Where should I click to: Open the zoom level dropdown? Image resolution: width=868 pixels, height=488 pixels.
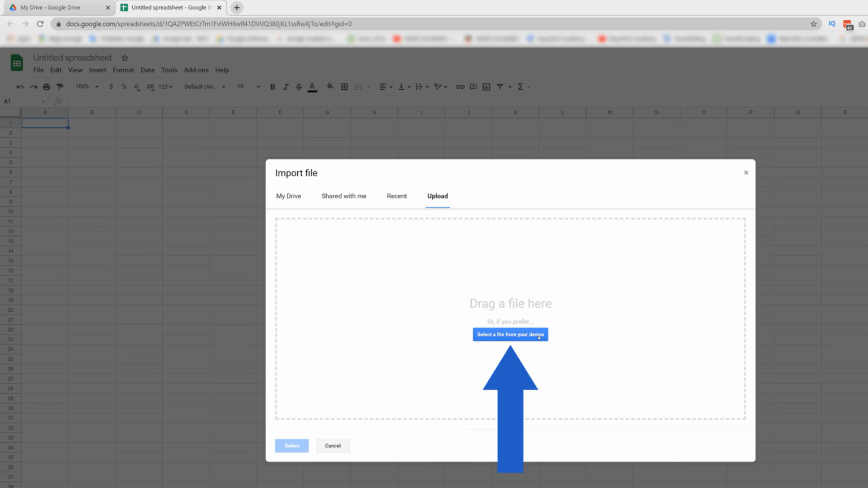coord(86,86)
